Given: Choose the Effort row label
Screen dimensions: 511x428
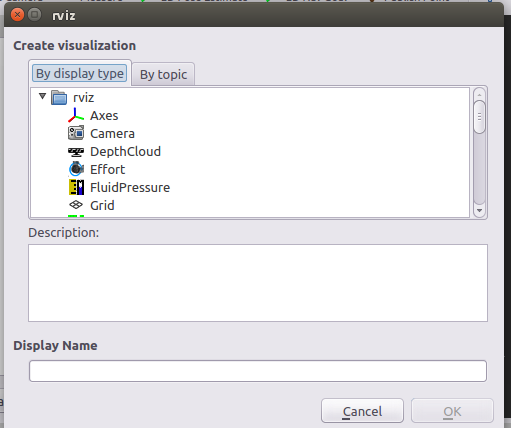Looking at the screenshot, I should click(107, 170).
